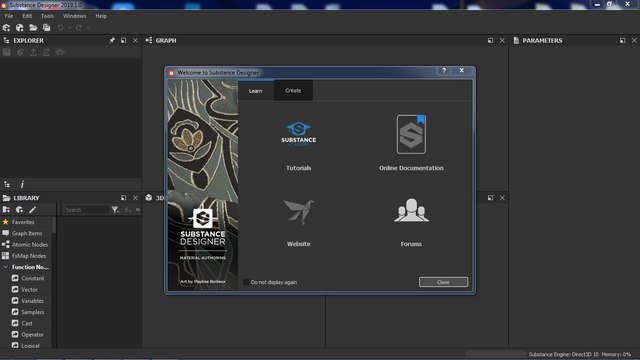Select FxMap Nodes in the Library tree
640x360 pixels.
[29, 256]
